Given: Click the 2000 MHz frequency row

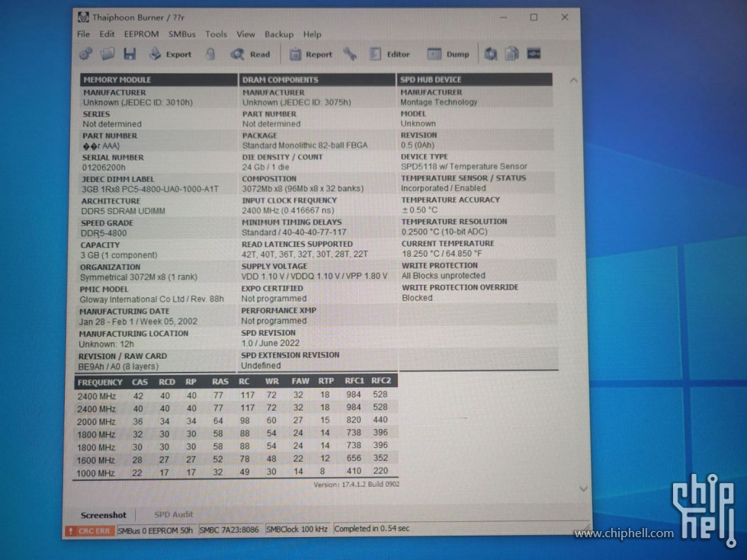Looking at the screenshot, I should pyautogui.click(x=236, y=421).
